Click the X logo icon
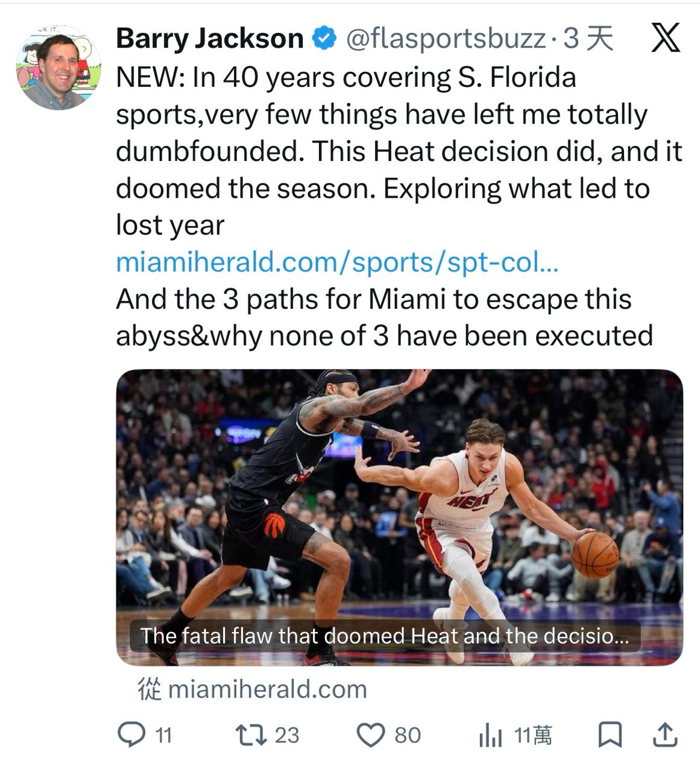Screen dimensions: 700x772 (x=666, y=39)
